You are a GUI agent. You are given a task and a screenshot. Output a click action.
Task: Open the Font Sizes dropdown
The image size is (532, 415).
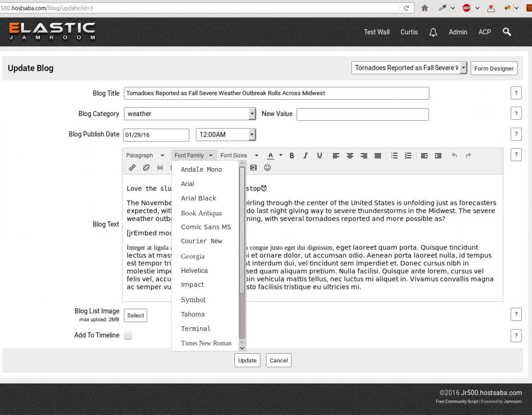tap(239, 156)
